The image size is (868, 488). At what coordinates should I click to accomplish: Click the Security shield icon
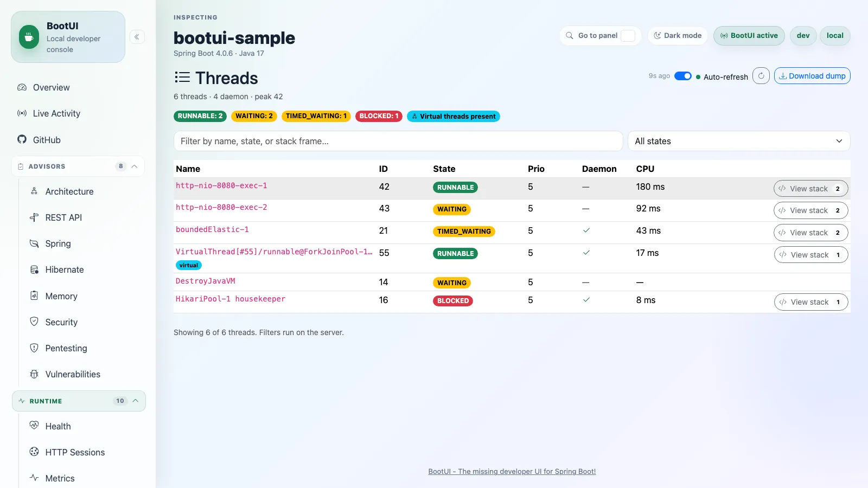click(x=34, y=322)
